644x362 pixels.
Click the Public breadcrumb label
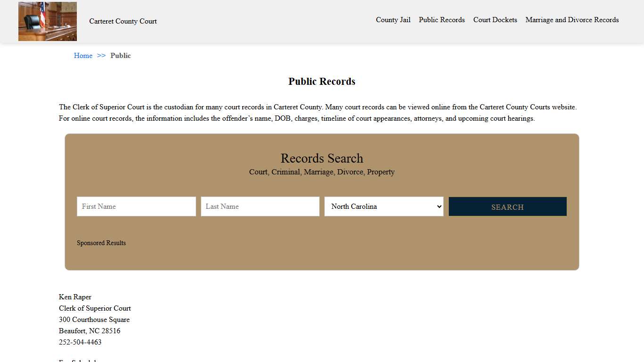[x=121, y=56]
